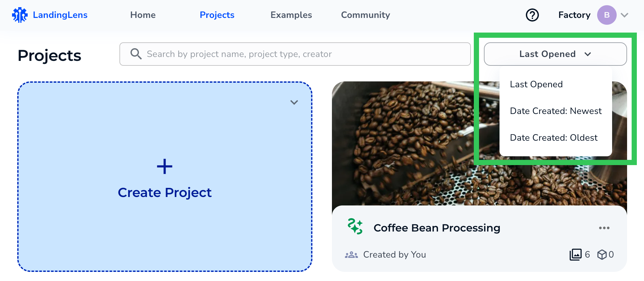Viewport: 644px width, 281px height.
Task: Expand the chevron on Create Project card
Action: click(x=294, y=102)
